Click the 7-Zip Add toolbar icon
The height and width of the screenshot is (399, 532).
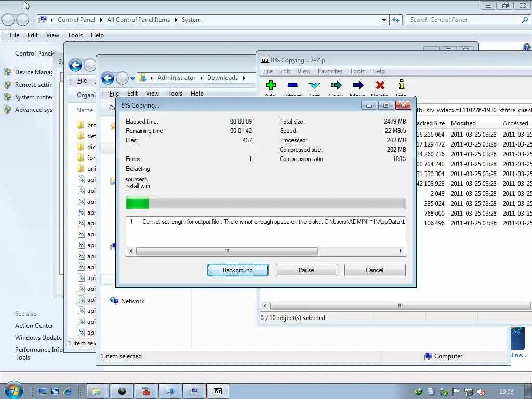(x=271, y=85)
